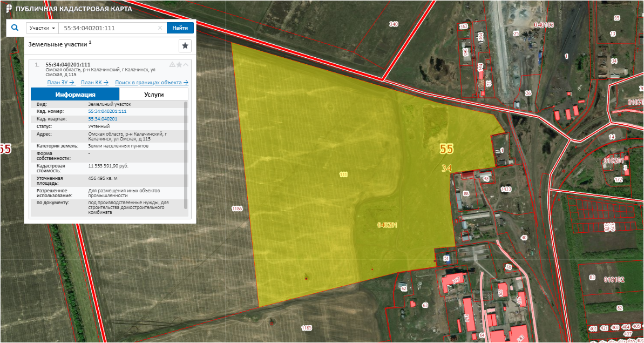
Task: Open the План ЗУ link
Action: [60, 83]
